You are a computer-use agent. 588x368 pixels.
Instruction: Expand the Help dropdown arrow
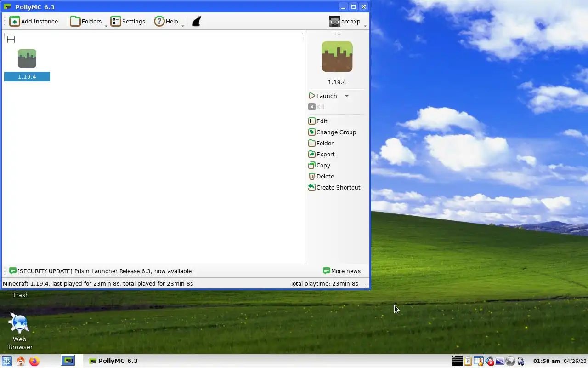coord(183,26)
